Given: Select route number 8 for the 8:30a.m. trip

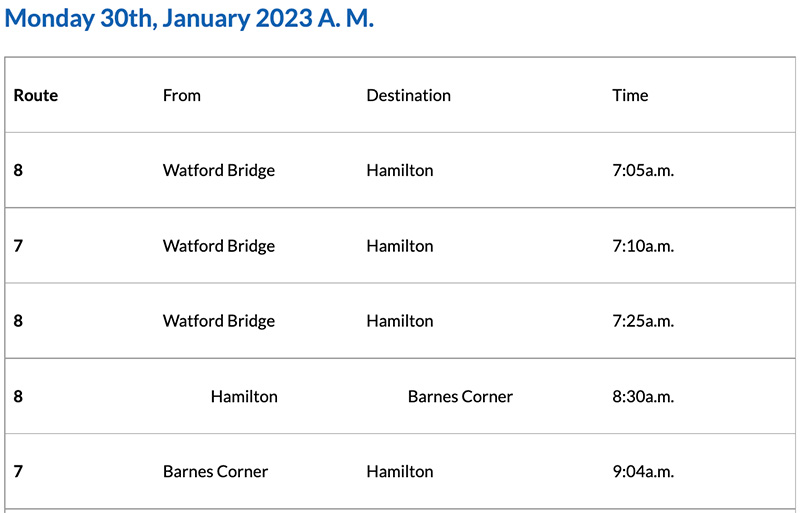Looking at the screenshot, I should (x=18, y=397).
